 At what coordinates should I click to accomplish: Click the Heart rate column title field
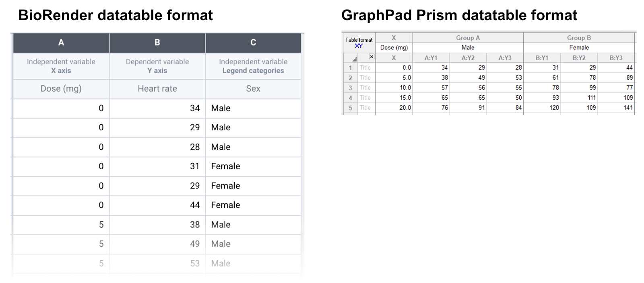pyautogui.click(x=157, y=89)
